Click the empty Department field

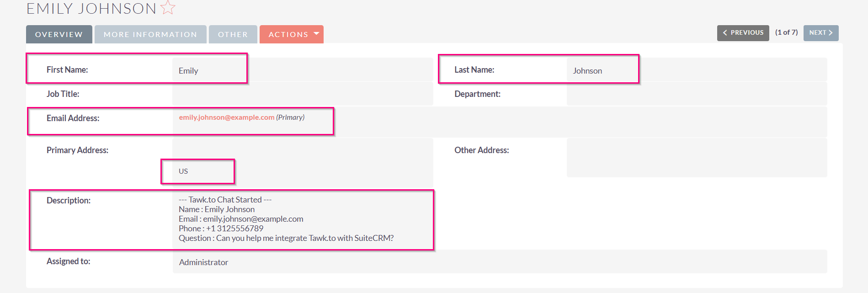(696, 94)
